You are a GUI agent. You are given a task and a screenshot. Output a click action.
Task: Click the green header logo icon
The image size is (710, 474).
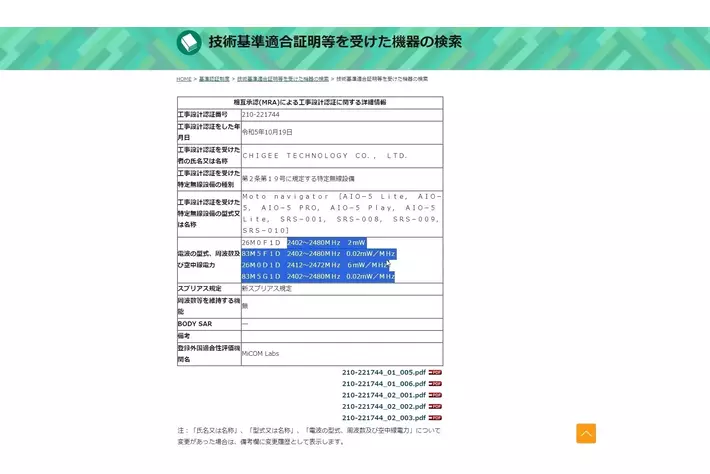189,42
